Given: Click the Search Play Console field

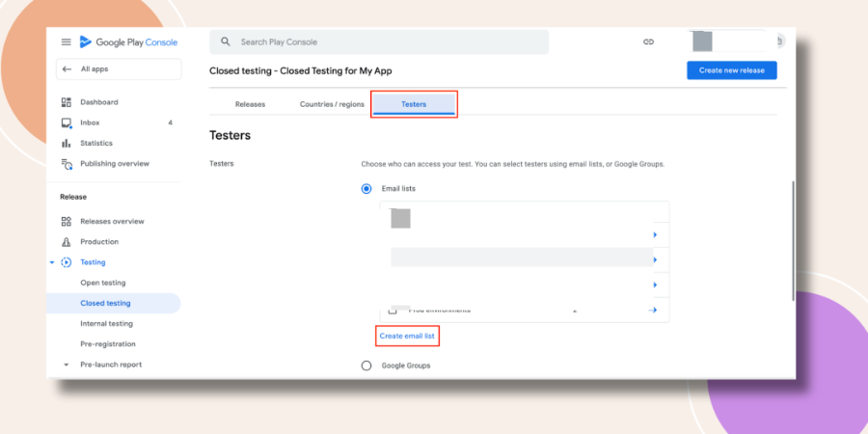Looking at the screenshot, I should coord(379,42).
